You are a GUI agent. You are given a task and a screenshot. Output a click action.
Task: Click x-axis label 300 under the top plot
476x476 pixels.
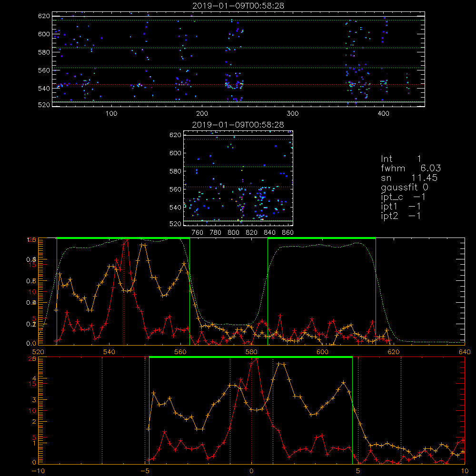tap(293, 114)
